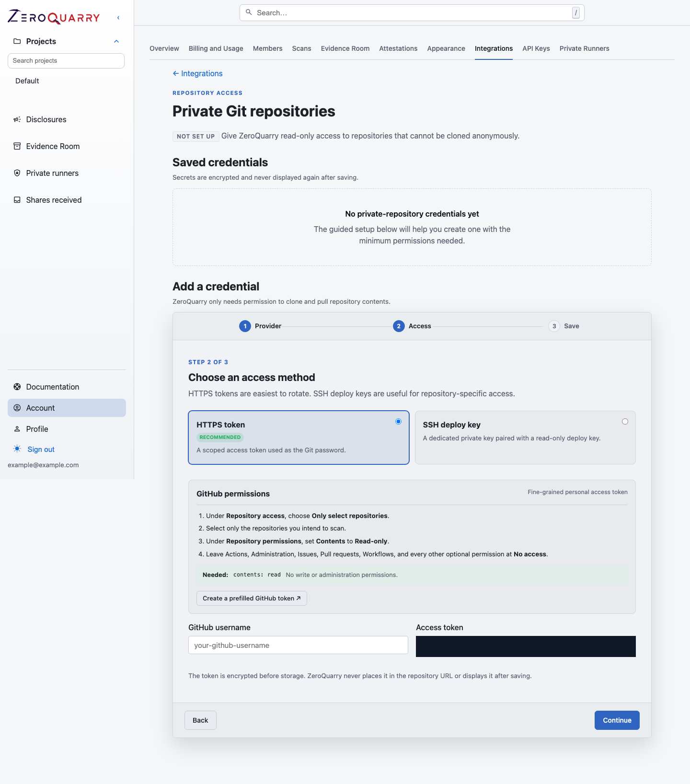
Task: Open the Private Runners tab
Action: click(585, 48)
